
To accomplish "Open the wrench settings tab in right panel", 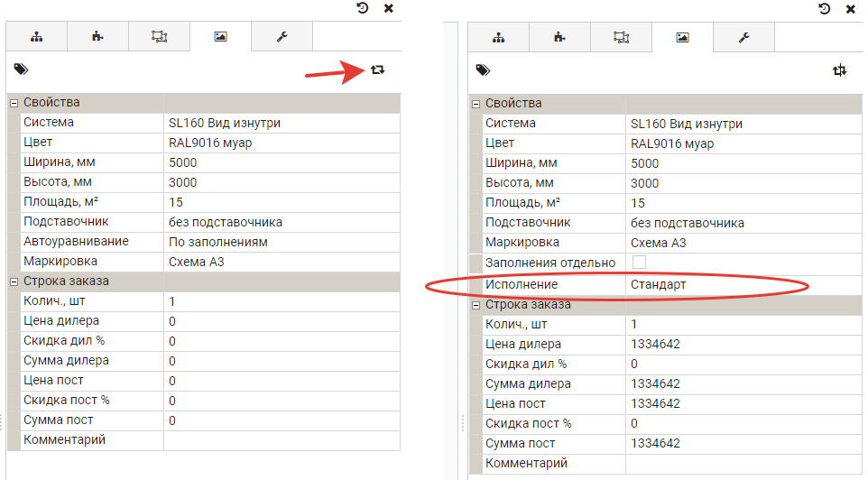I will click(744, 38).
